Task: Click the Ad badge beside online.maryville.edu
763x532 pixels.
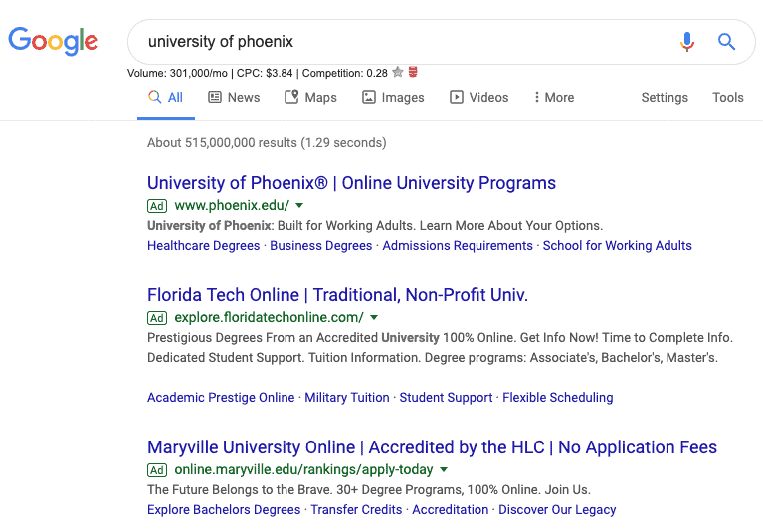Action: pos(157,470)
